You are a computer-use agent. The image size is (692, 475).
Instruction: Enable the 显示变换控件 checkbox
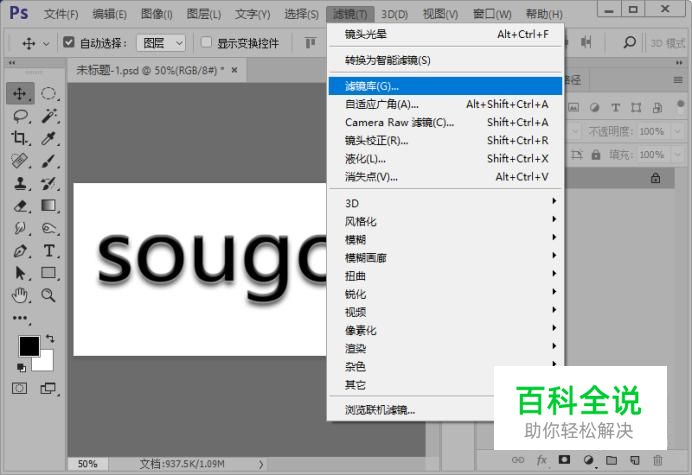pyautogui.click(x=206, y=42)
